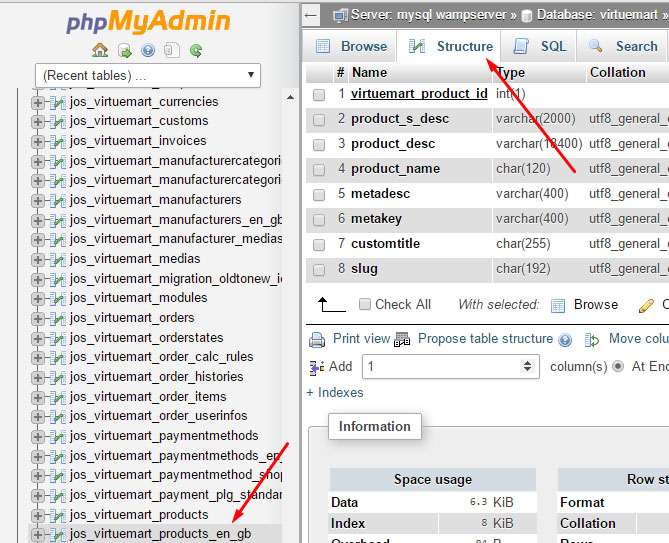Open help icon next to Propose table structure

[565, 340]
